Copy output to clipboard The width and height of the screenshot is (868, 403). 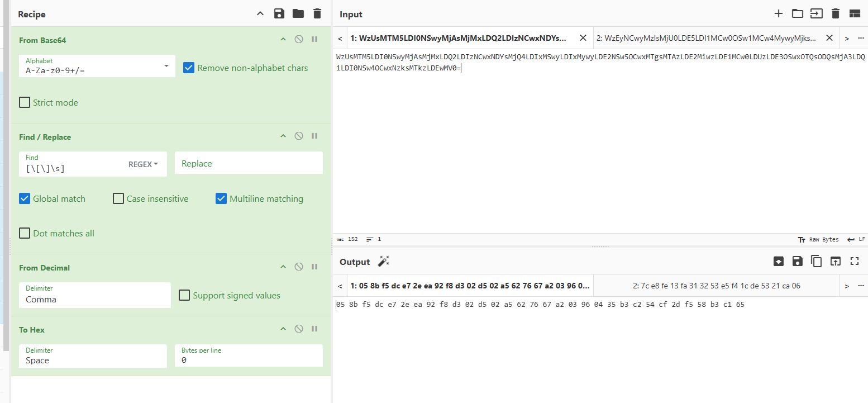(x=816, y=261)
